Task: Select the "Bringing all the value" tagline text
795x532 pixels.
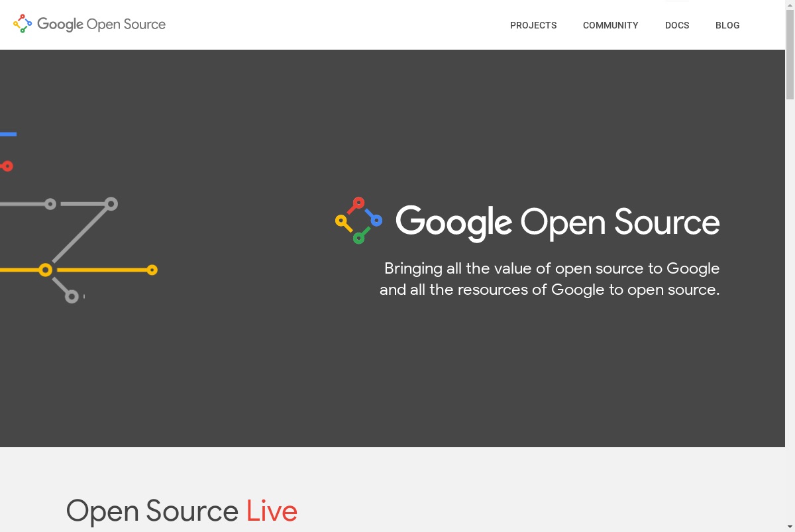Action: coord(550,279)
